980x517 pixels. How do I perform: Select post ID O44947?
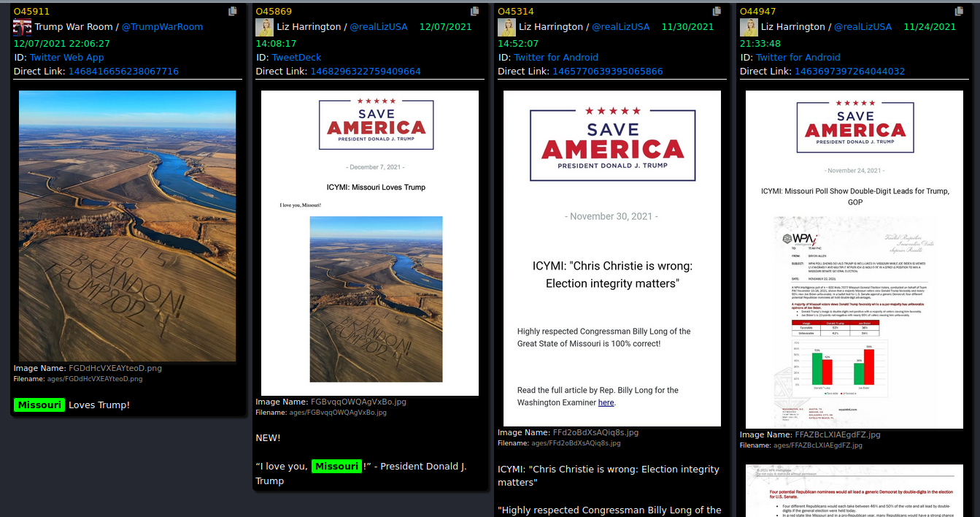click(x=758, y=12)
